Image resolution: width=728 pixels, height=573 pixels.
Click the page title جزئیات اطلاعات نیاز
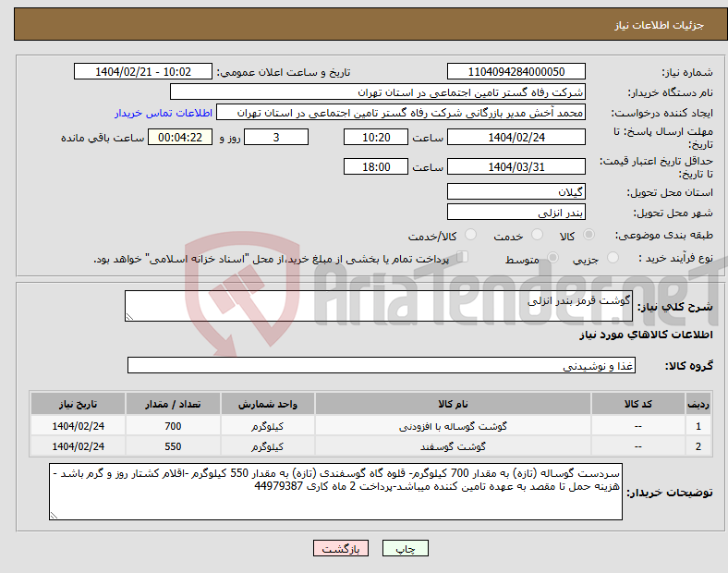point(660,25)
